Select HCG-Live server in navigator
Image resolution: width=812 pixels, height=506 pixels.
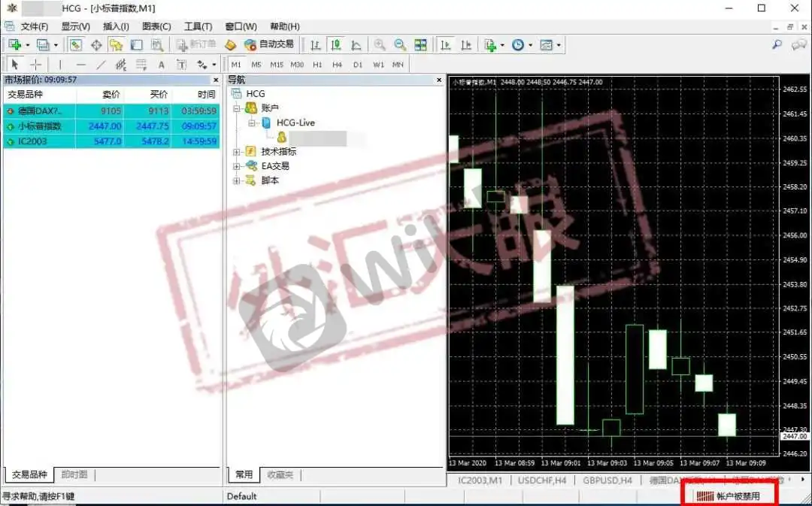[295, 123]
